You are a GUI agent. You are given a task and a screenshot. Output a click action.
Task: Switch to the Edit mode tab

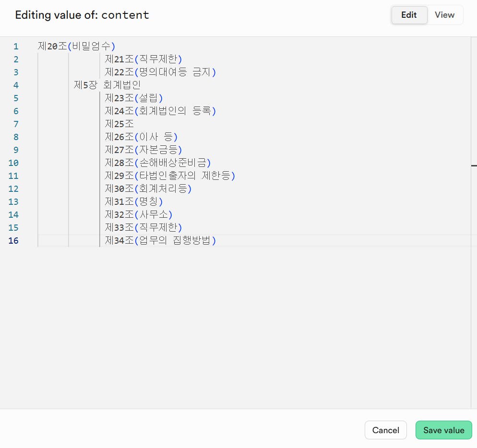point(409,15)
